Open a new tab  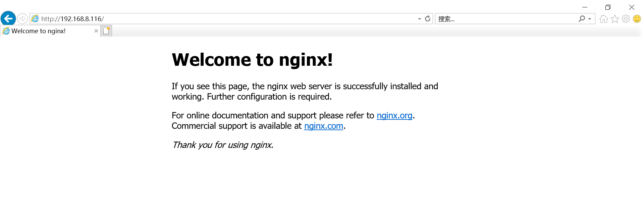tap(106, 31)
